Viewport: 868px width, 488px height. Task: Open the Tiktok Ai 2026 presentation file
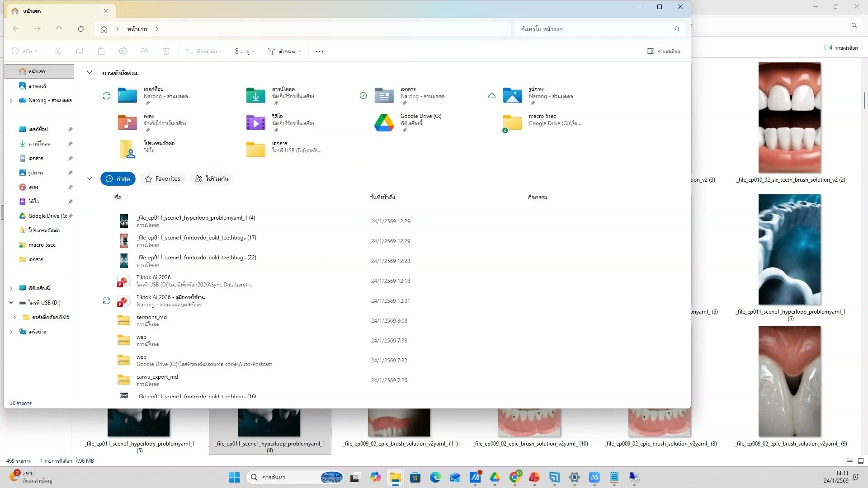coord(154,277)
